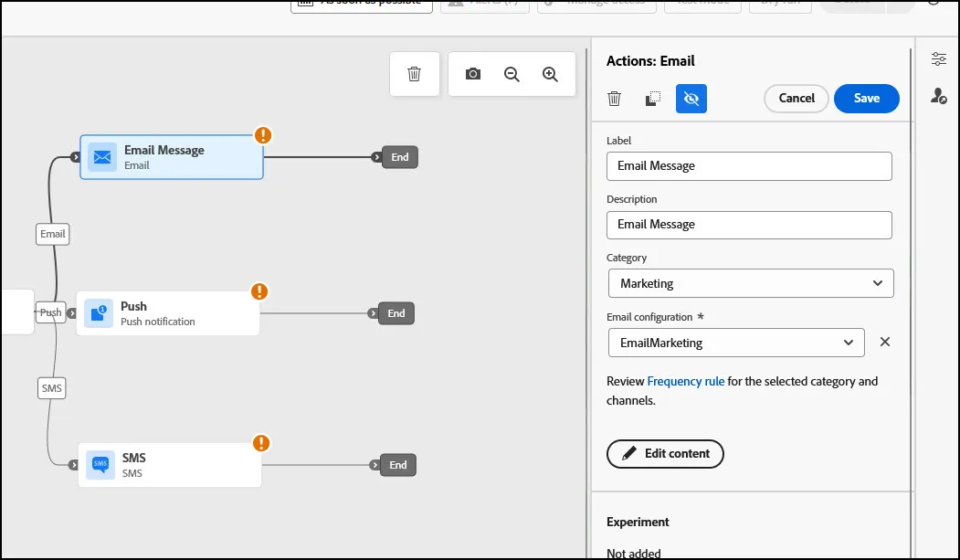Click the Email path label on the connector
This screenshot has height=560, width=960.
[53, 234]
